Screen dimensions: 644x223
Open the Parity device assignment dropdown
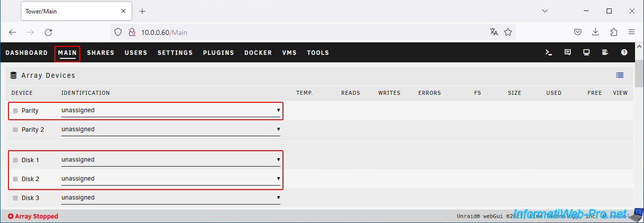tap(170, 110)
